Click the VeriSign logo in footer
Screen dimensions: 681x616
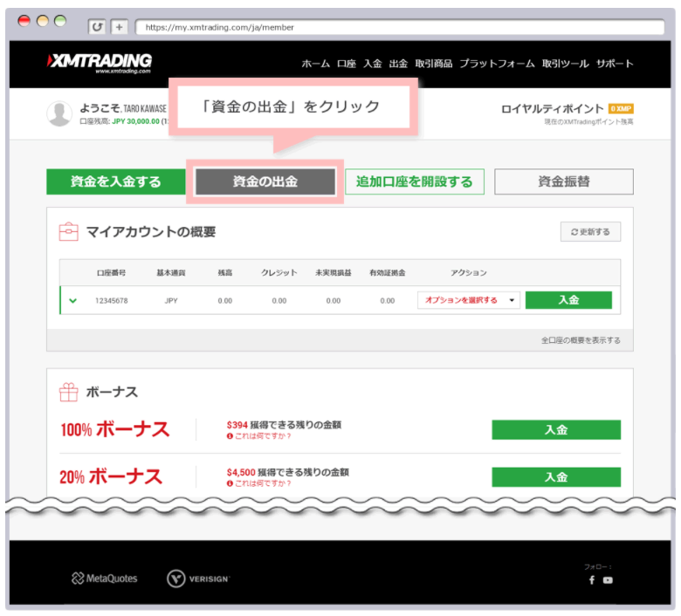click(199, 578)
